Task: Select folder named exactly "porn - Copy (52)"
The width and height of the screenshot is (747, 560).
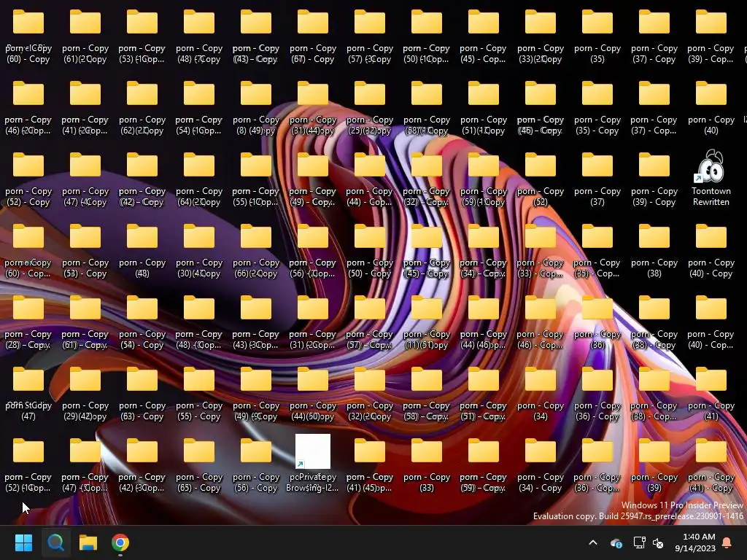Action: tap(541, 178)
